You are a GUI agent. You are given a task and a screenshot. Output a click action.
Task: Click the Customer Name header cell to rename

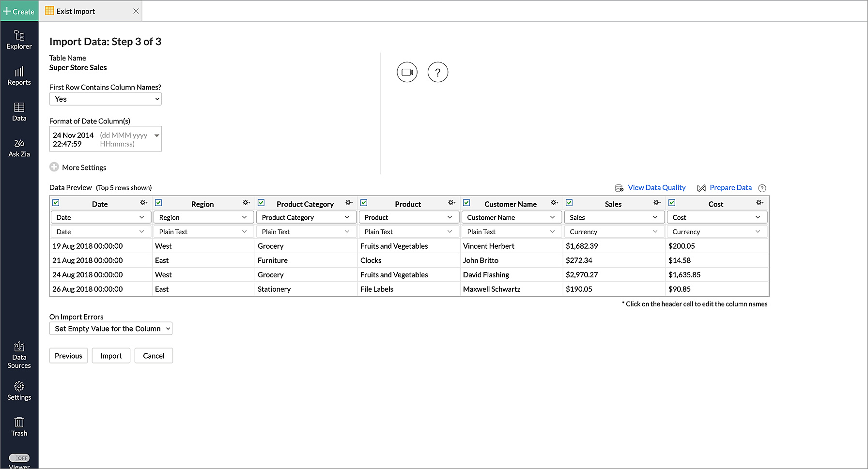[510, 204]
